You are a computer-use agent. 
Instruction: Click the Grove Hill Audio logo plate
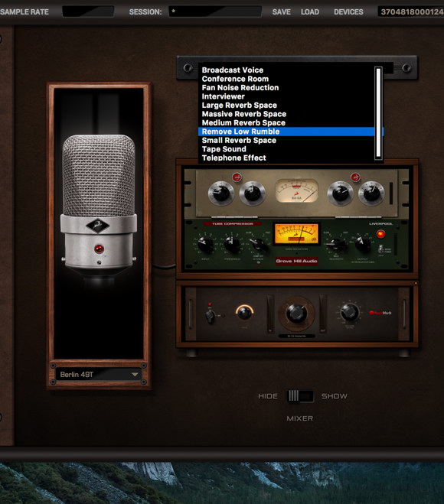coord(297,261)
